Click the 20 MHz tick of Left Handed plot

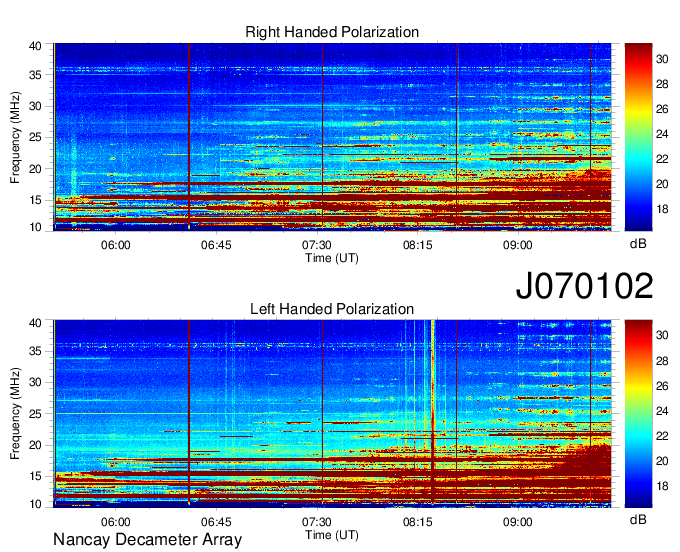coord(35,445)
